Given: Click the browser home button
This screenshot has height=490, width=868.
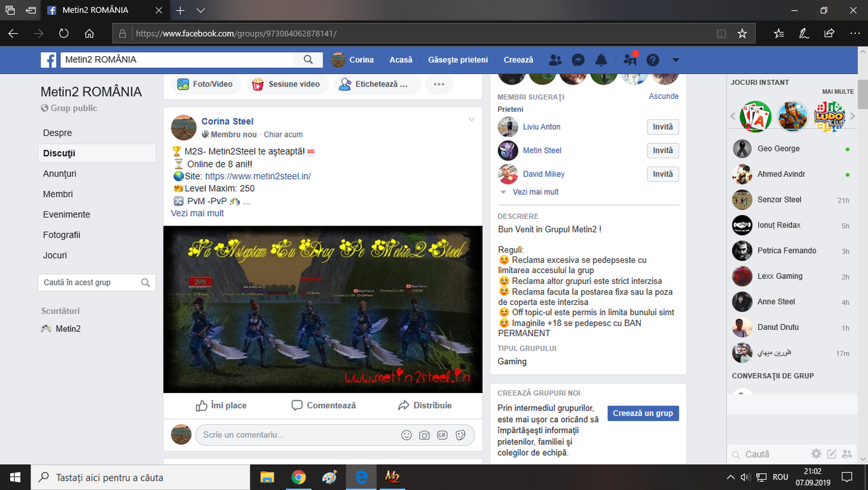Looking at the screenshot, I should (x=90, y=33).
